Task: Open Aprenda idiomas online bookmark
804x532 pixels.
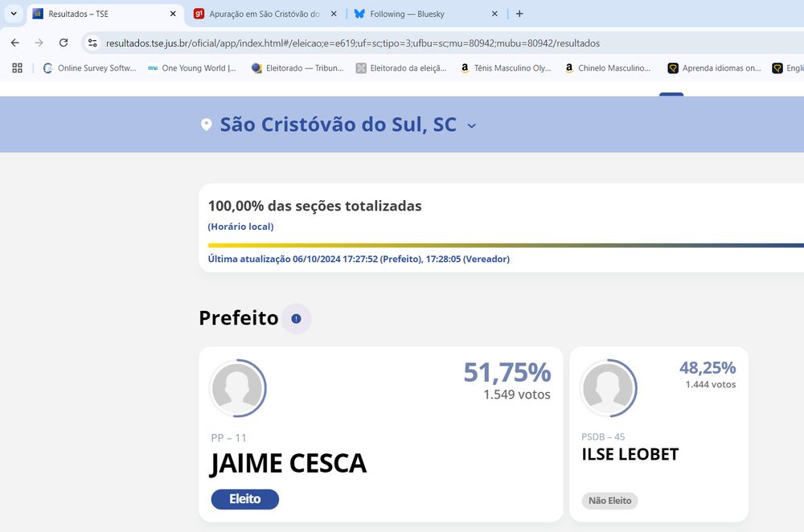Action: (714, 68)
